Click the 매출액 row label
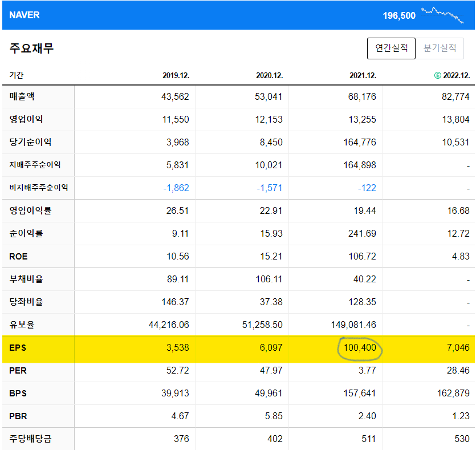The width and height of the screenshot is (476, 450). 22,96
